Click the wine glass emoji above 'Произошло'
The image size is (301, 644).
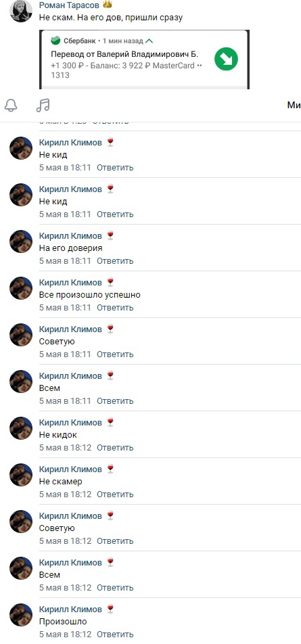click(x=110, y=609)
